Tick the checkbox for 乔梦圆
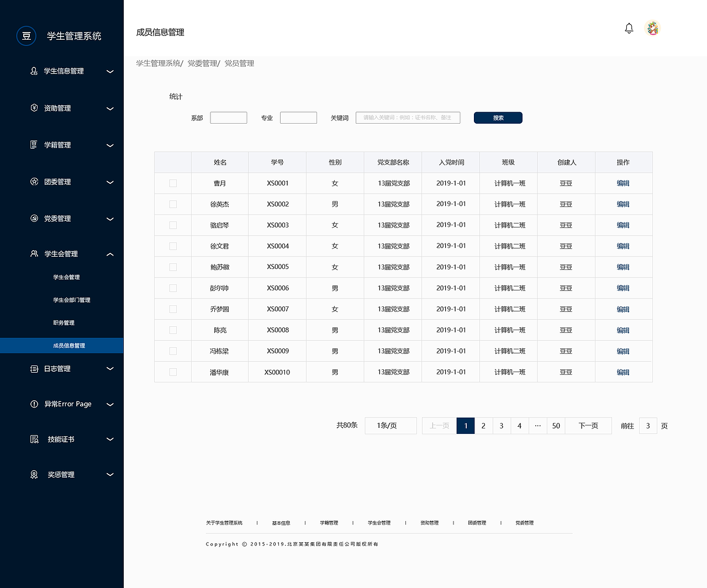The width and height of the screenshot is (707, 588). 173,309
